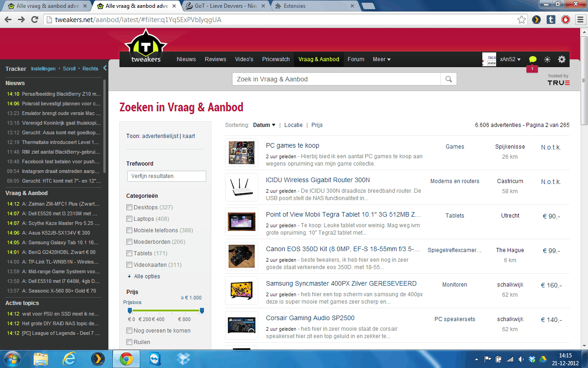
Task: Click the maximum price slider handle
Action: tap(202, 311)
